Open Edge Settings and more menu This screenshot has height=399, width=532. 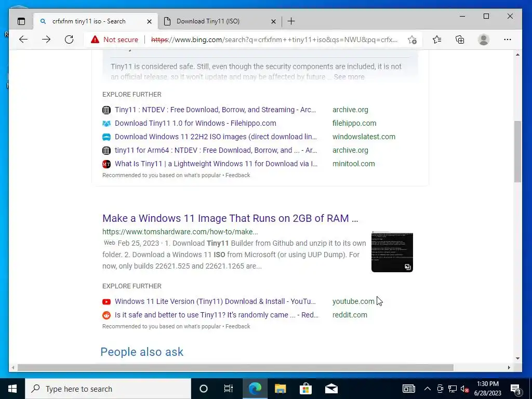pyautogui.click(x=508, y=39)
